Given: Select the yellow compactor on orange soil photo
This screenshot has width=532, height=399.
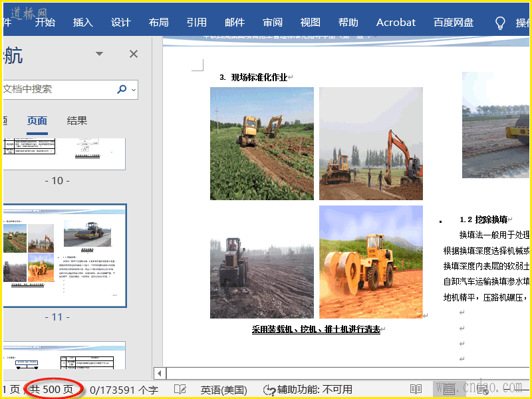Looking at the screenshot, I should (x=371, y=262).
